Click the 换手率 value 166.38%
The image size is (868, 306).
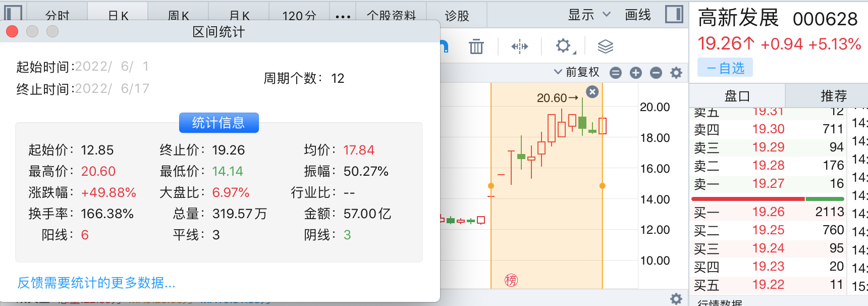coord(107,214)
